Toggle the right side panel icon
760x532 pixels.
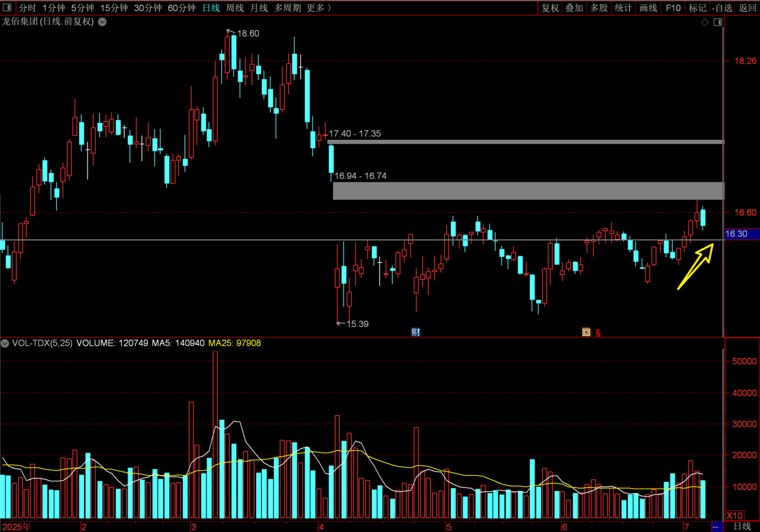point(718,22)
